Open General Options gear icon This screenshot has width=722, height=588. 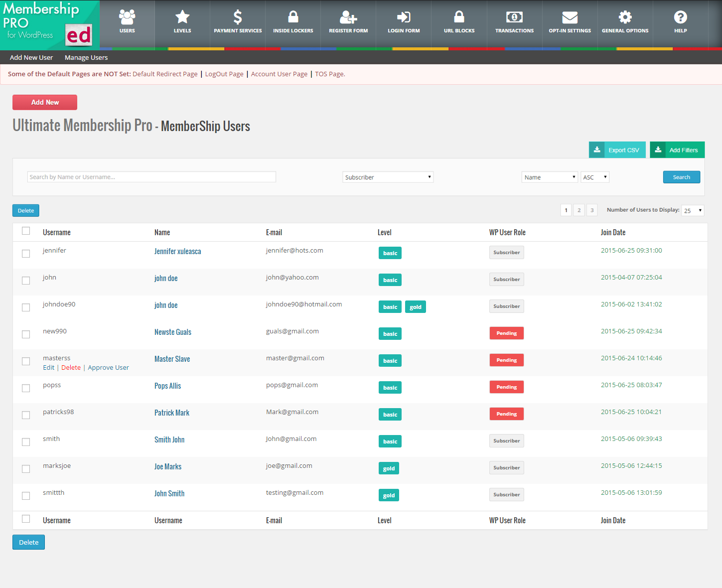tap(625, 17)
